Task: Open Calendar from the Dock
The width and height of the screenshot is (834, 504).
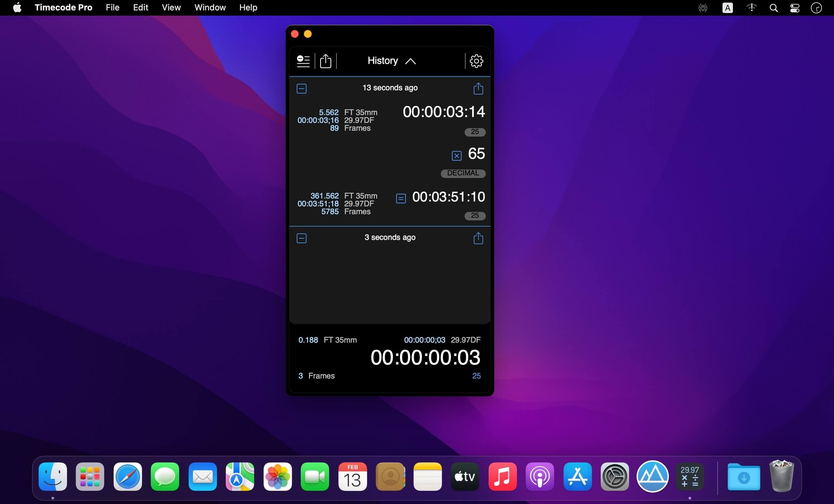Action: coord(352,476)
